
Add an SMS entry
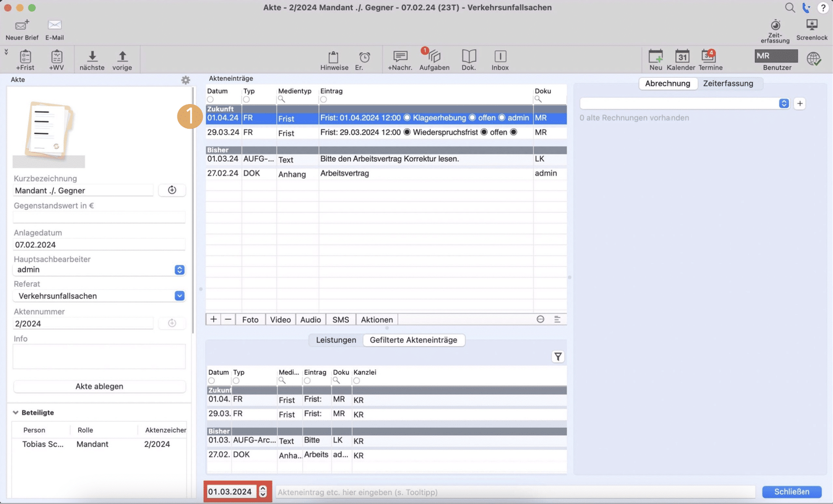pos(341,320)
